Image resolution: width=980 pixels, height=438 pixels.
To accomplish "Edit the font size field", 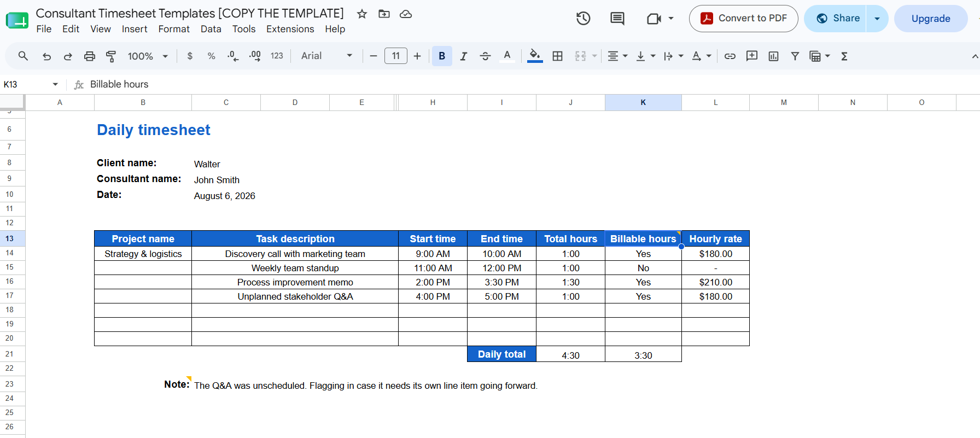I will pyautogui.click(x=396, y=56).
